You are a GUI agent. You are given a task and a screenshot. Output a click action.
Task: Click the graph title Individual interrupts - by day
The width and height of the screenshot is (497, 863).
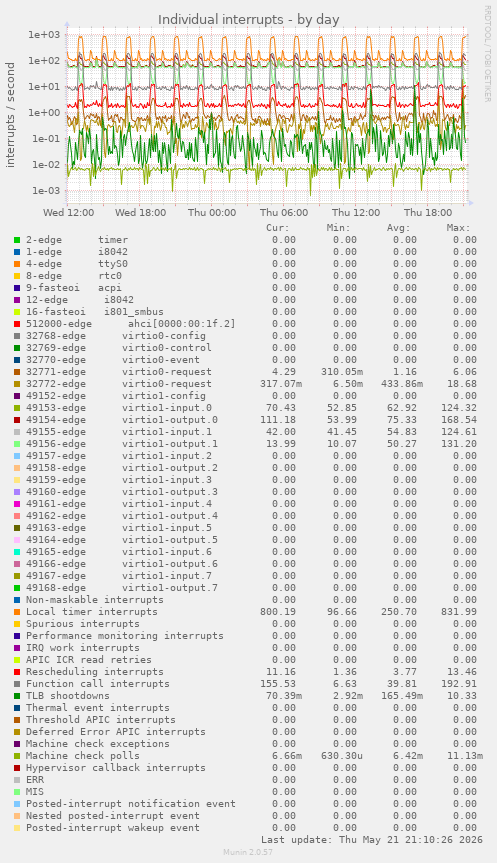[249, 20]
